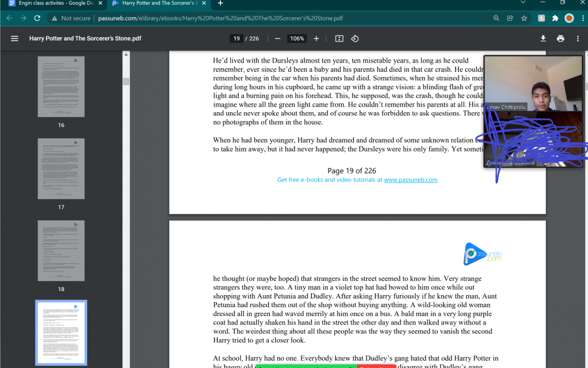588x368 pixels.
Task: Click the thumbnail sidebar scrollbar handle
Action: click(126, 81)
